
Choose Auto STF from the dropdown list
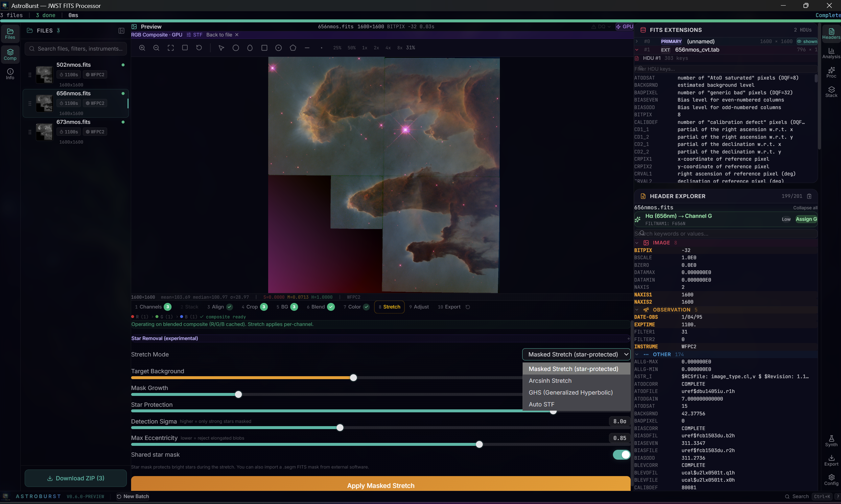[576, 404]
